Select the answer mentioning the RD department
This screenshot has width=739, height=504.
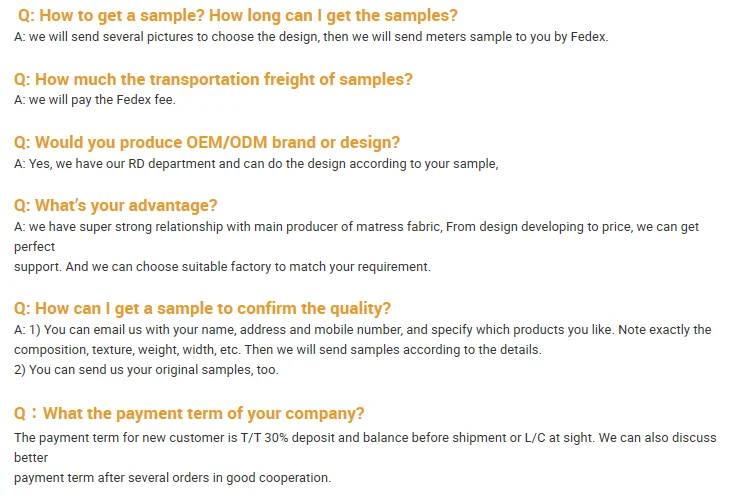pyautogui.click(x=255, y=163)
